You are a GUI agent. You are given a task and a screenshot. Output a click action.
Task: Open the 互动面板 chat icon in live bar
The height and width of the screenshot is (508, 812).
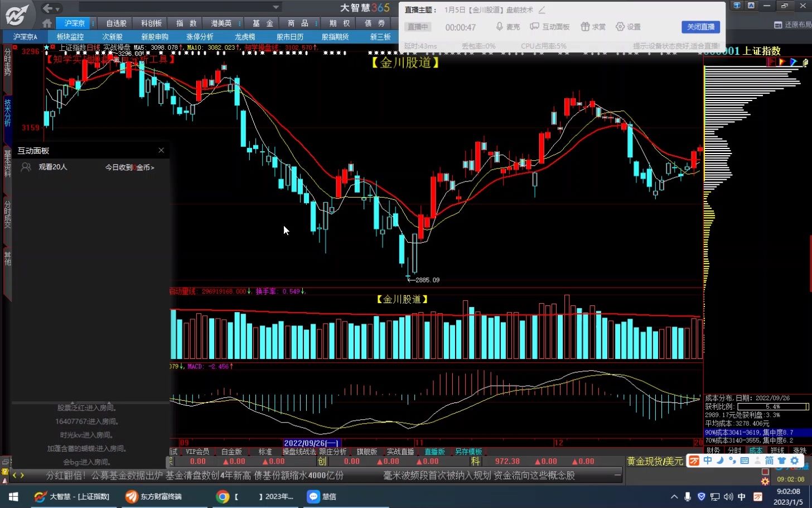[x=534, y=27]
